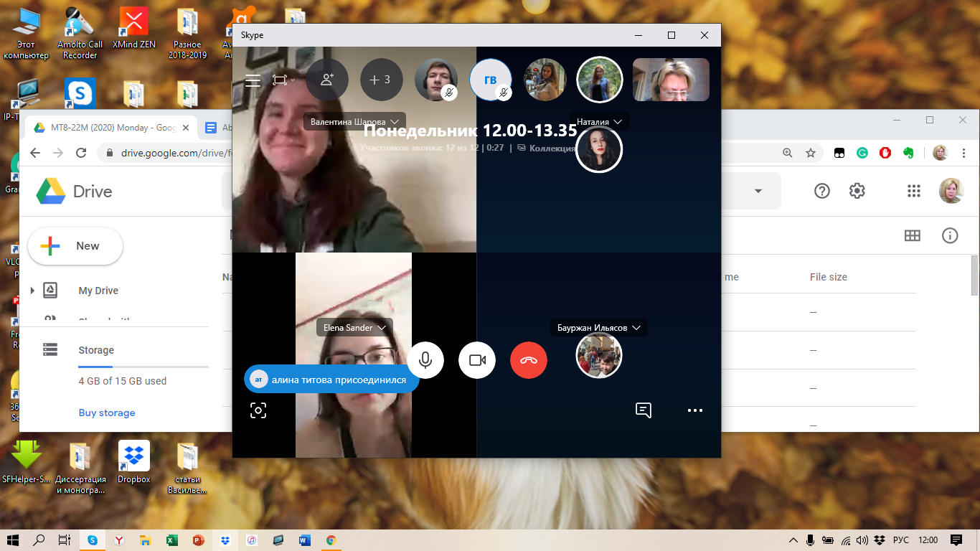Expand the Валентина Шарова name dropdown
This screenshot has width=980, height=551.
356,122
